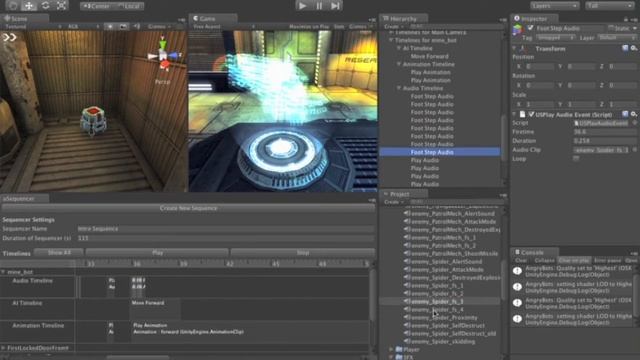Collapse AI Timeline in Hierarchy
The width and height of the screenshot is (640, 360).
point(399,48)
